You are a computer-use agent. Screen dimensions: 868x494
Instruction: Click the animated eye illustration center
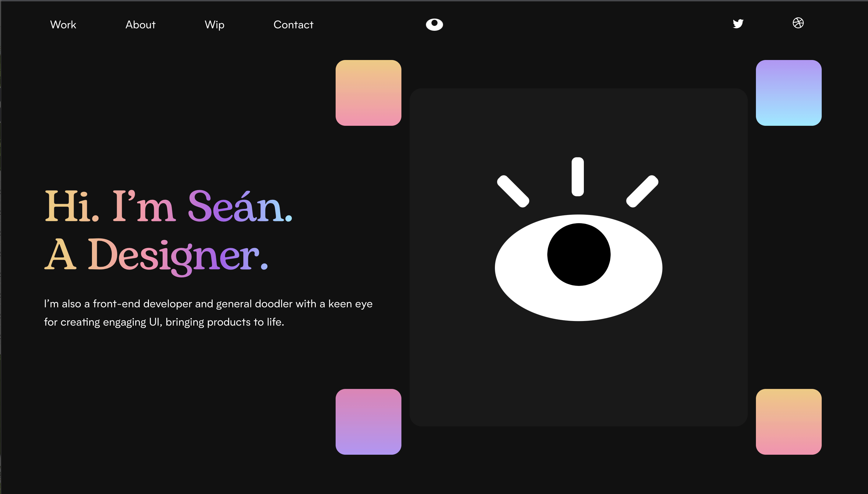click(x=576, y=256)
